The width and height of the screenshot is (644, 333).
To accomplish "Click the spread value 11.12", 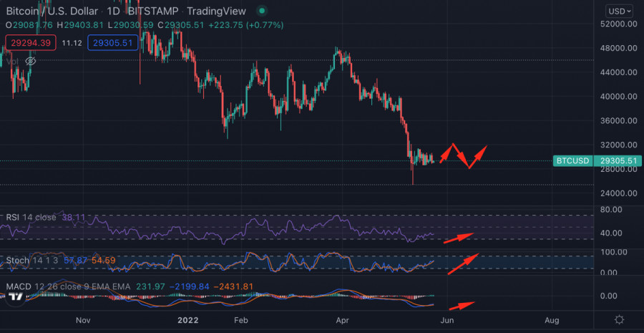I will click(x=72, y=43).
